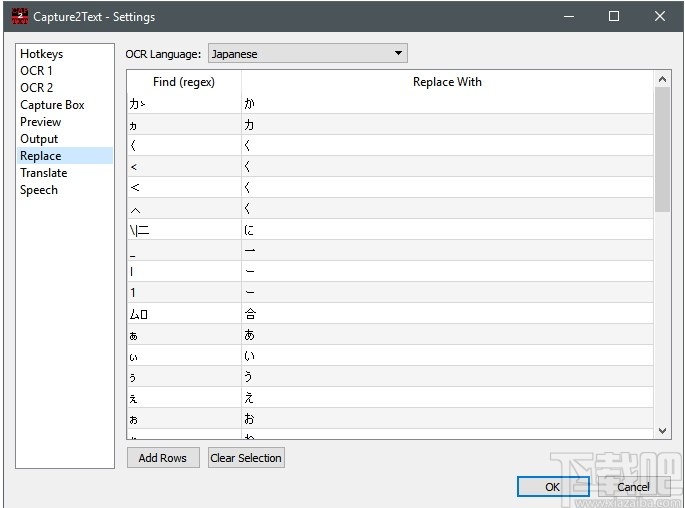This screenshot has height=508, width=685.
Task: Click the scroll up arrow of the table
Action: tap(662, 78)
